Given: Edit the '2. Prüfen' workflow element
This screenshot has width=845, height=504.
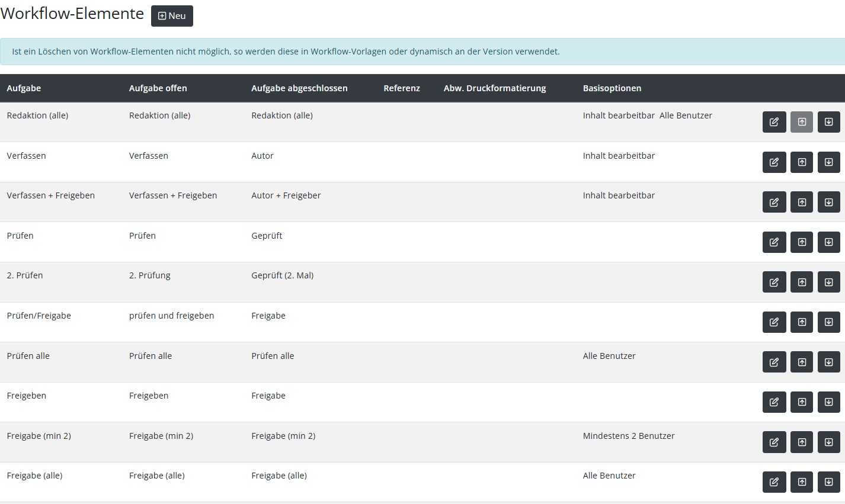Looking at the screenshot, I should pyautogui.click(x=774, y=282).
